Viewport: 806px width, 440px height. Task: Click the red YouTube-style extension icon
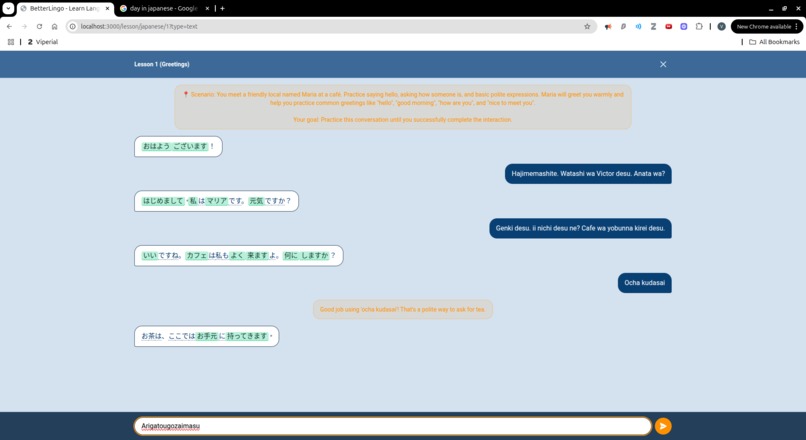pos(669,27)
